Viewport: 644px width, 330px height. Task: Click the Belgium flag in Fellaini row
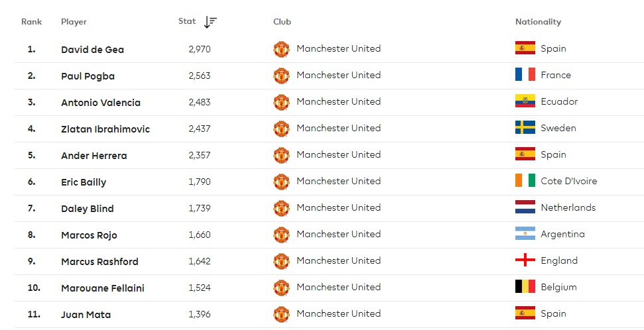pyautogui.click(x=525, y=287)
